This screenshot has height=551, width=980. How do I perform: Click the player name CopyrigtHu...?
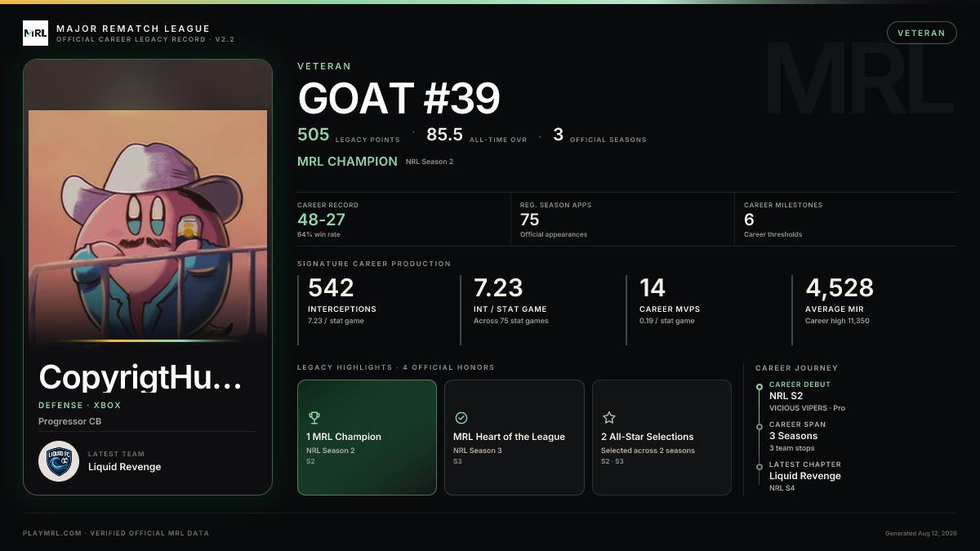pyautogui.click(x=140, y=377)
